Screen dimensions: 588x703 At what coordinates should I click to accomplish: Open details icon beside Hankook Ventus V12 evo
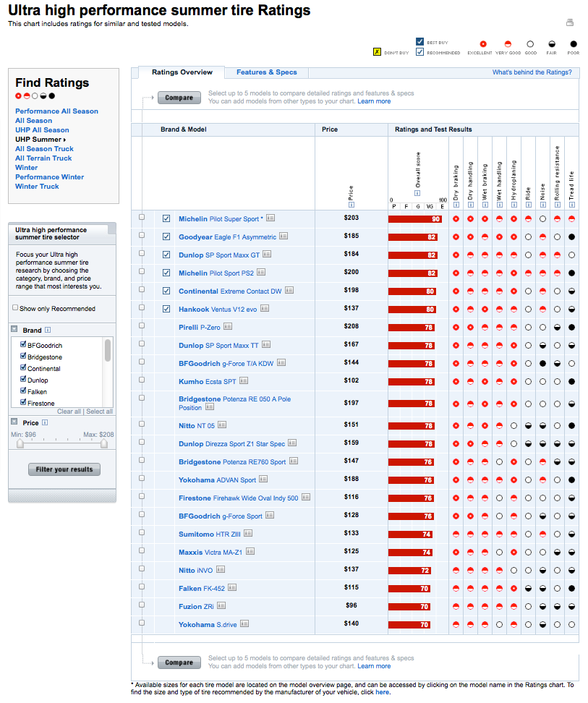265,308
